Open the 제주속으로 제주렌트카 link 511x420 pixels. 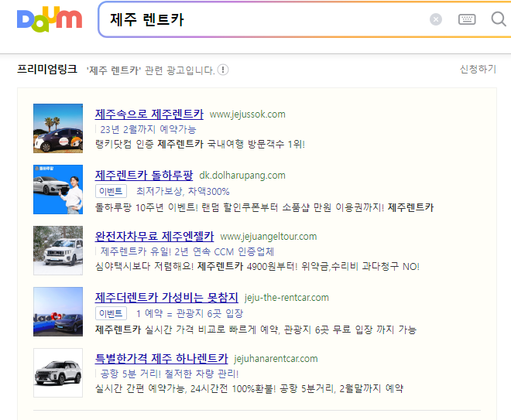click(149, 114)
